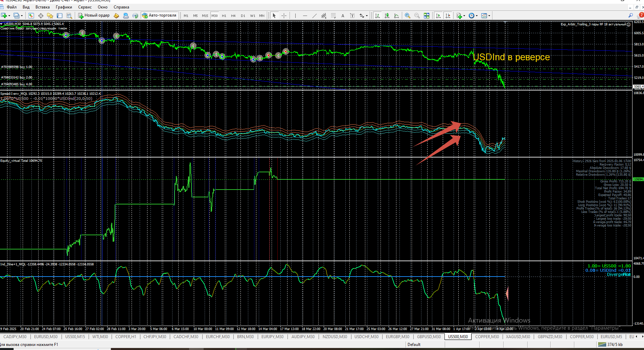Show the Market Watch window

31,16
